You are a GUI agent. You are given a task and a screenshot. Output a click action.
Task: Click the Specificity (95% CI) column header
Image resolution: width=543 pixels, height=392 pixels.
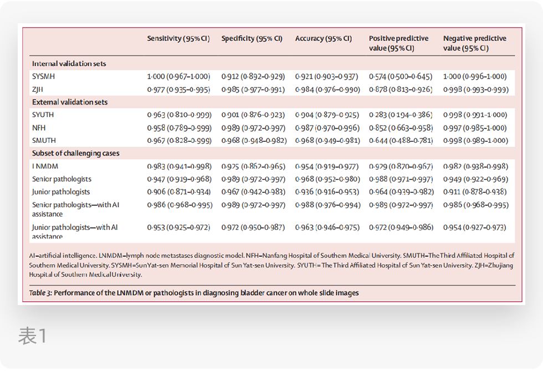tap(252, 38)
